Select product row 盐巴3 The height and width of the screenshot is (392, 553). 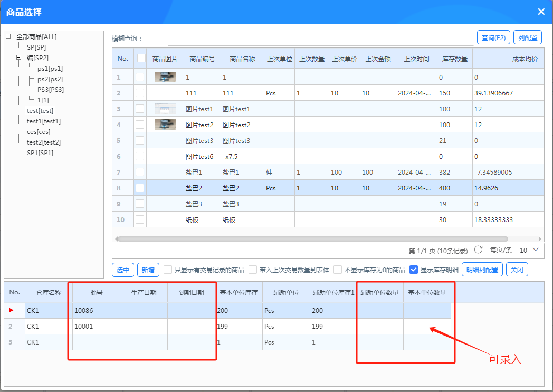click(x=328, y=204)
